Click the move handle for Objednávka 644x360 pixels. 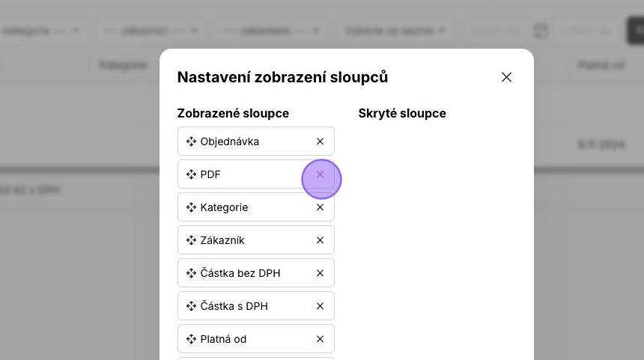[191, 141]
